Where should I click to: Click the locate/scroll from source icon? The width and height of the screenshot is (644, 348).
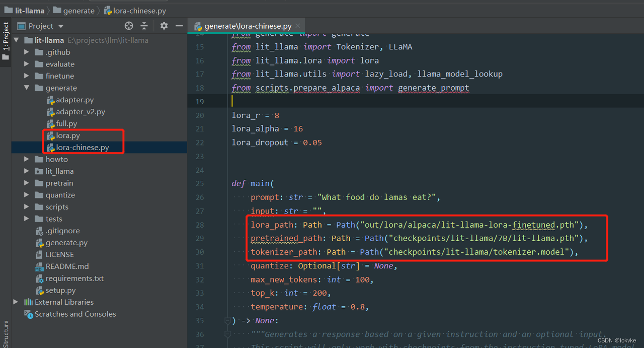129,26
